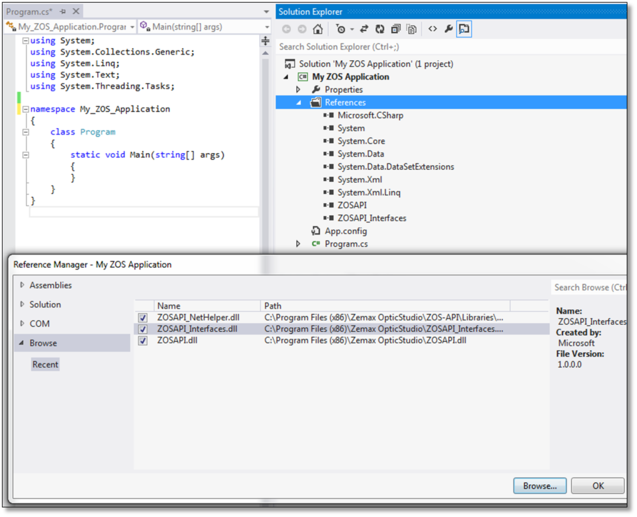Open the My_ZOS_Application.Program class dropdown

[132, 27]
